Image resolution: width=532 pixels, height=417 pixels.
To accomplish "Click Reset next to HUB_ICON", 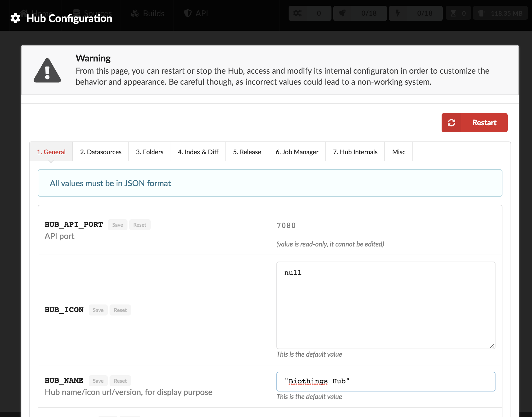I will pos(120,310).
